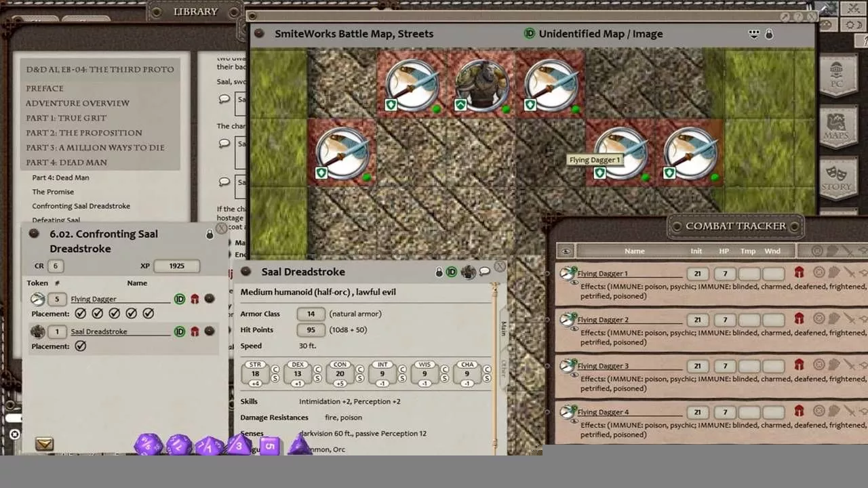Click the Flying Dagger count field

[x=57, y=299]
